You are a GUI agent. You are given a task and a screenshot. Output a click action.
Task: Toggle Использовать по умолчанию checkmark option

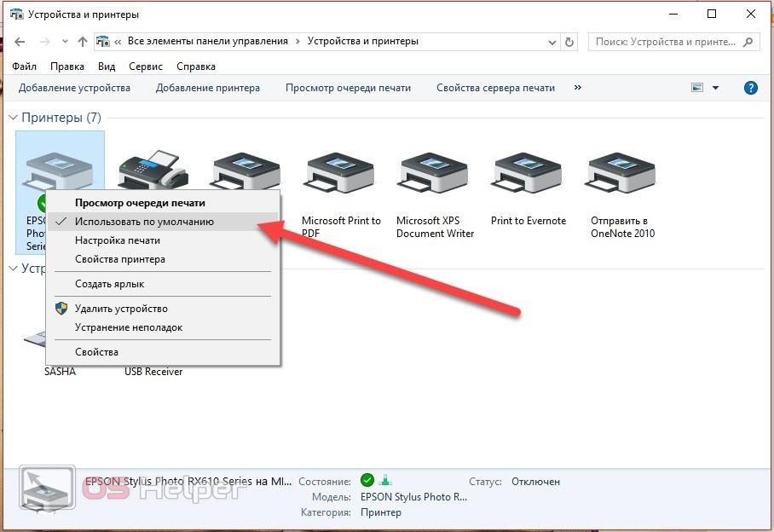(x=162, y=222)
